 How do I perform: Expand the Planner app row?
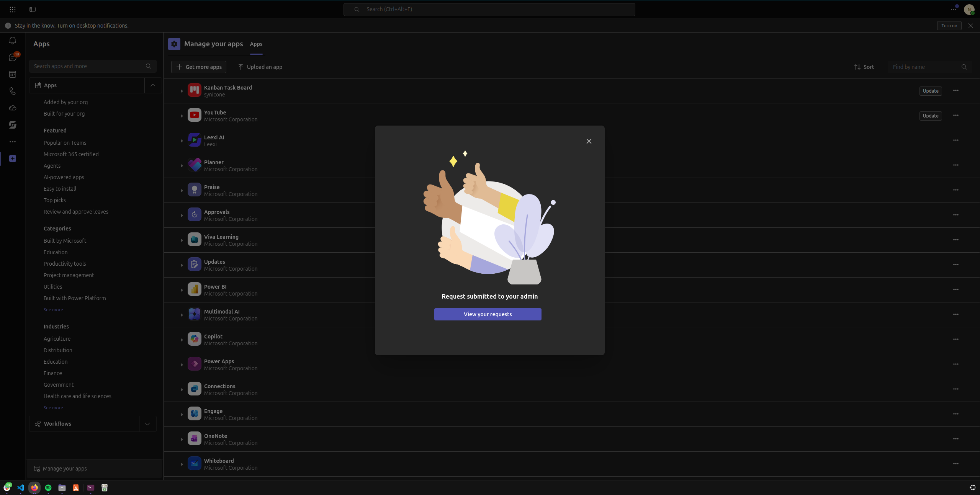click(182, 165)
